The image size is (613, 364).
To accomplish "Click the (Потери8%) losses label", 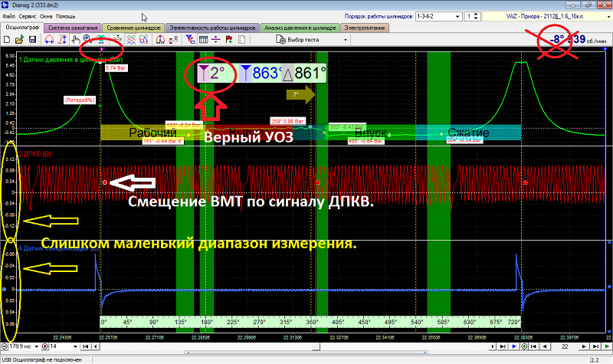I will pyautogui.click(x=80, y=100).
